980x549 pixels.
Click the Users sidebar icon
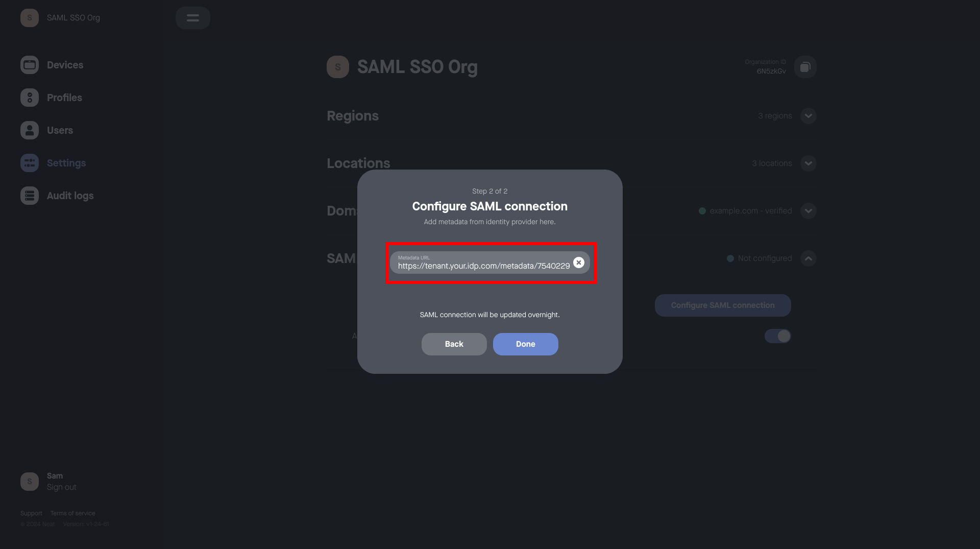[30, 130]
